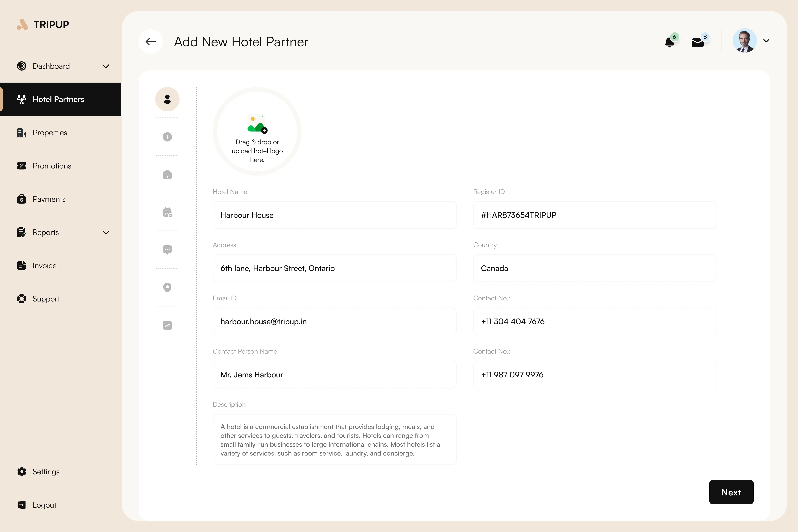Navigate to Payments in the sidebar
The width and height of the screenshot is (798, 532).
(49, 199)
